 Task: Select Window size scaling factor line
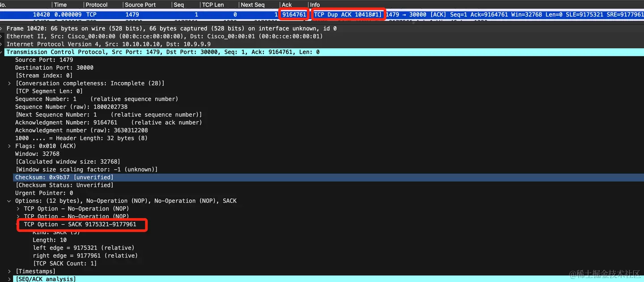click(x=86, y=169)
